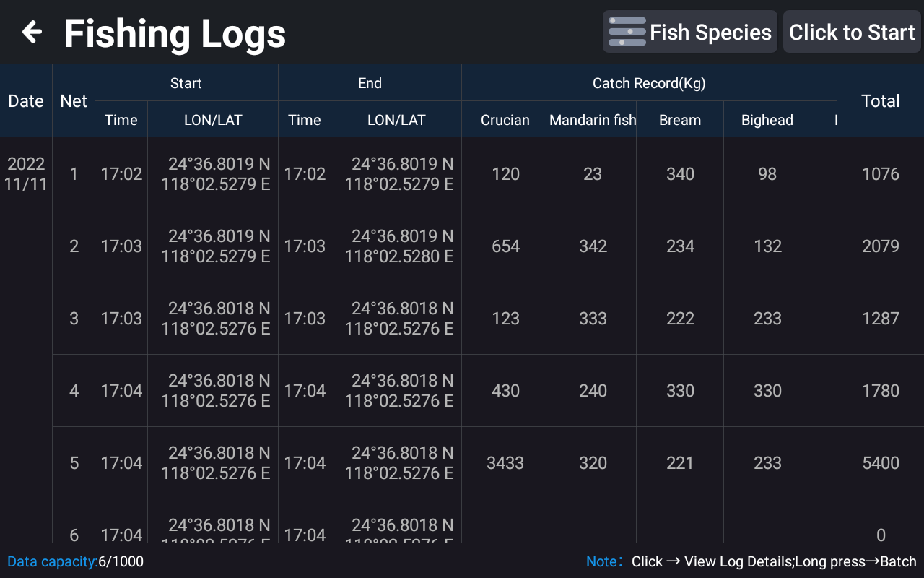
Task: Click the Data capacity 6/1000 status
Action: (x=75, y=561)
